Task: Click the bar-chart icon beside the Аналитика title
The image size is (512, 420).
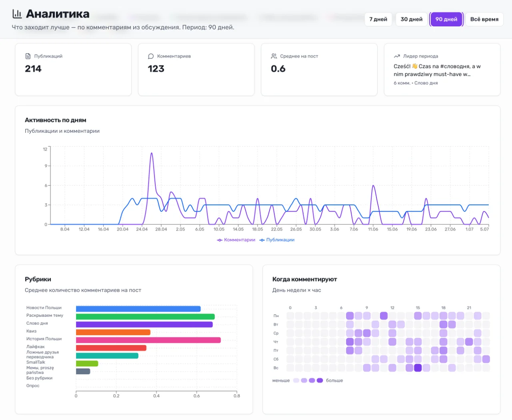Action: (17, 14)
